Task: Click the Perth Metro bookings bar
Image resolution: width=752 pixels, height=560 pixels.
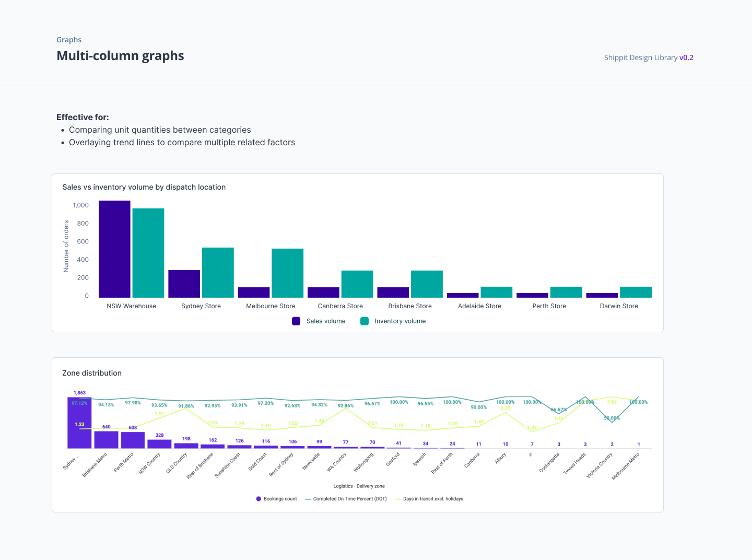Action: pos(133,440)
